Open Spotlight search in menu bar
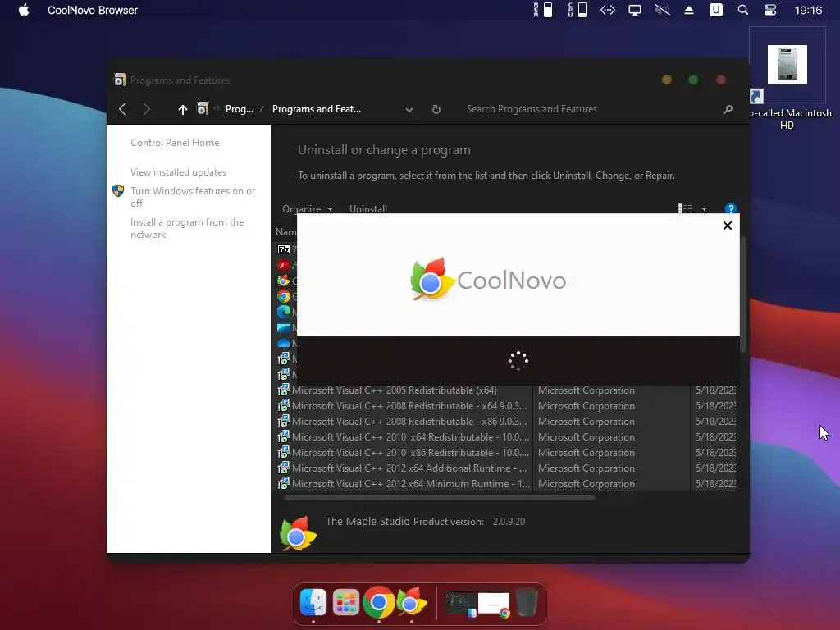 point(742,10)
